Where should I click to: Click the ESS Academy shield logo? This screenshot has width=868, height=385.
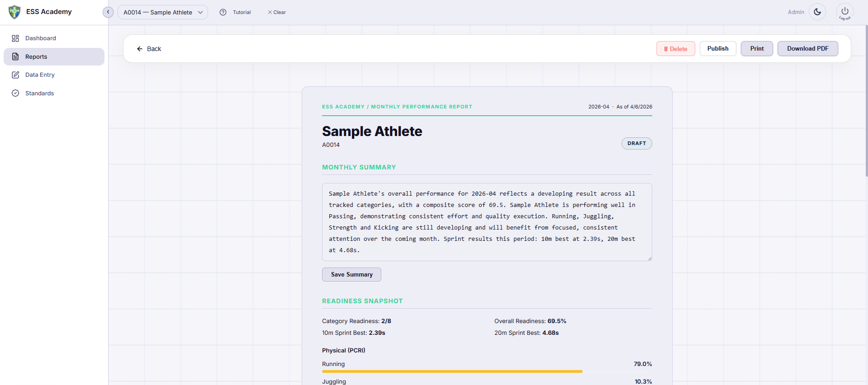[x=14, y=12]
